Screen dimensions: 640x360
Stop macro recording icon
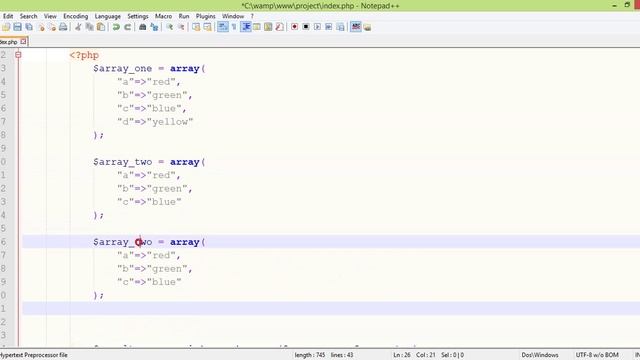[x=306, y=27]
